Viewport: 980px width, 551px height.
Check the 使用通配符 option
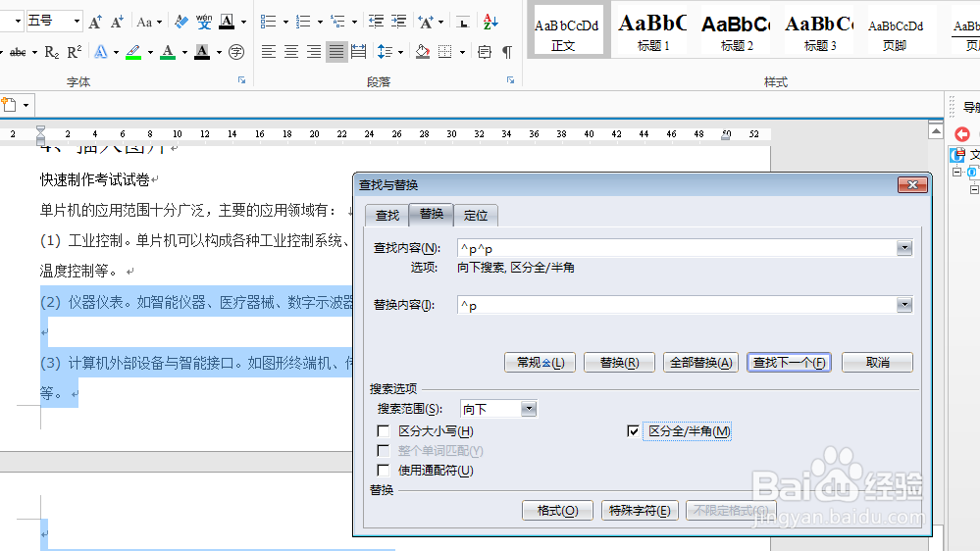click(384, 471)
